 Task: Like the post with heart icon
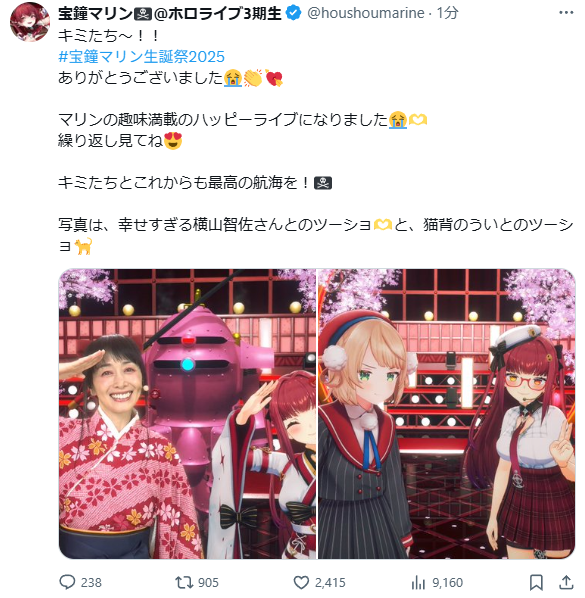(301, 582)
